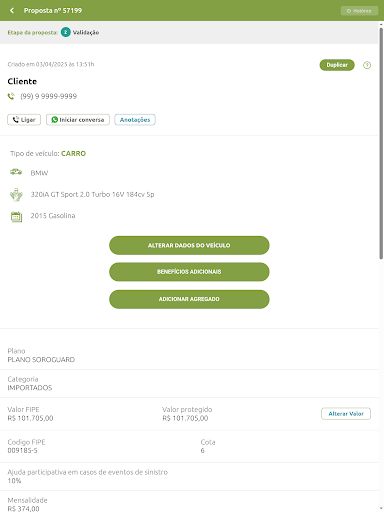Click the car icon next to BMW
384x512 pixels.
point(16,172)
